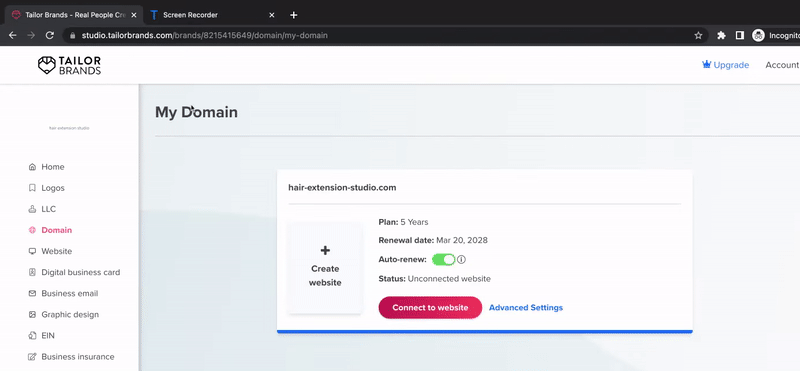Viewport: 800px width, 371px height.
Task: Click the Tailor Brands logo
Action: point(69,65)
